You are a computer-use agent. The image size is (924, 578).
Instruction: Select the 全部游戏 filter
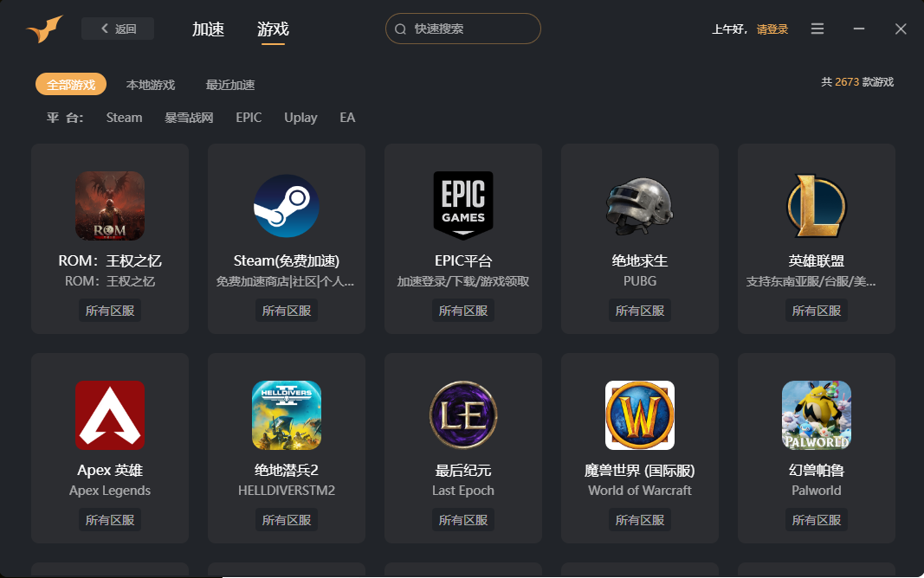tap(71, 84)
